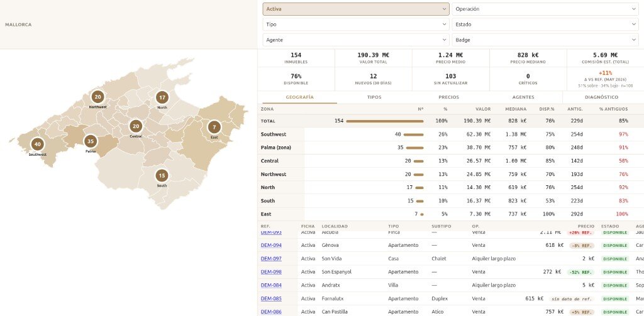The width and height of the screenshot is (644, 316).
Task: Click the 76% Disponible stat card
Action: tap(296, 79)
